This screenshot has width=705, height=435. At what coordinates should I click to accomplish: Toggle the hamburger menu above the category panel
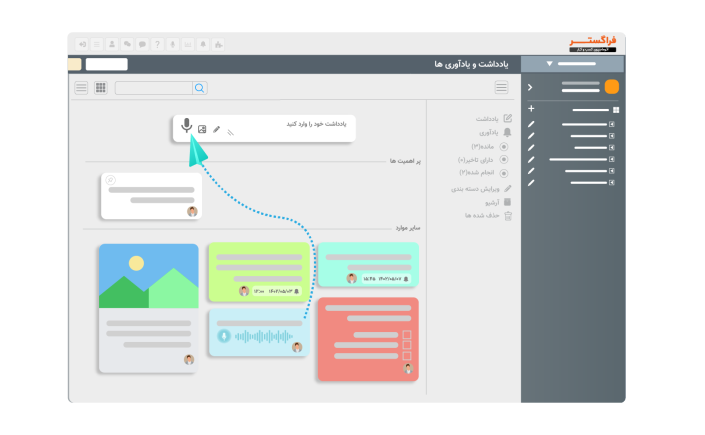click(x=501, y=88)
